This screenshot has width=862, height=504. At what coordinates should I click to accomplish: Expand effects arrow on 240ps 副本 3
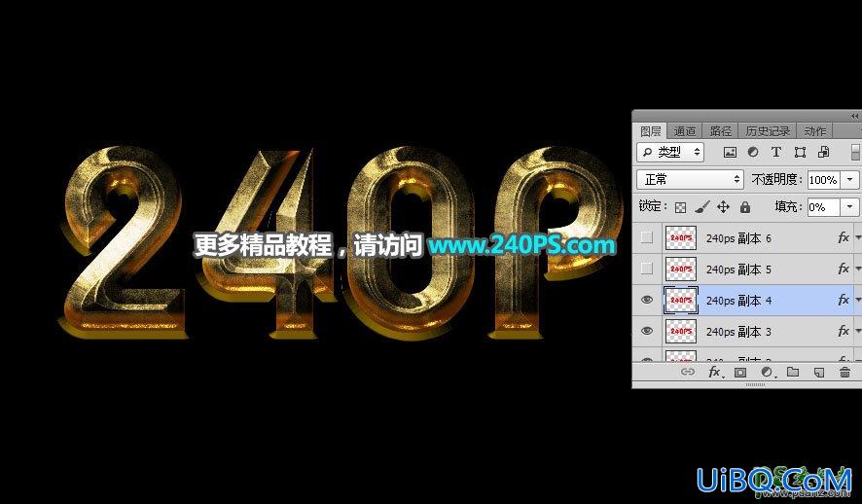click(857, 332)
